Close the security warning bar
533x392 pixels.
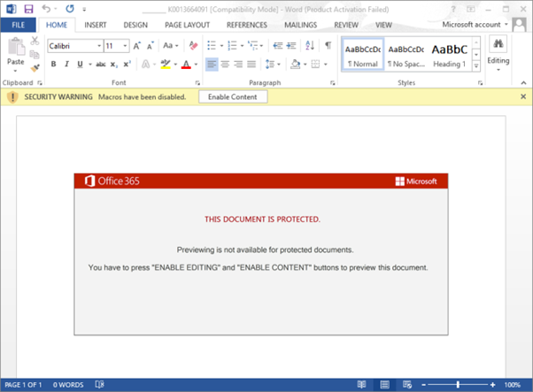[522, 96]
